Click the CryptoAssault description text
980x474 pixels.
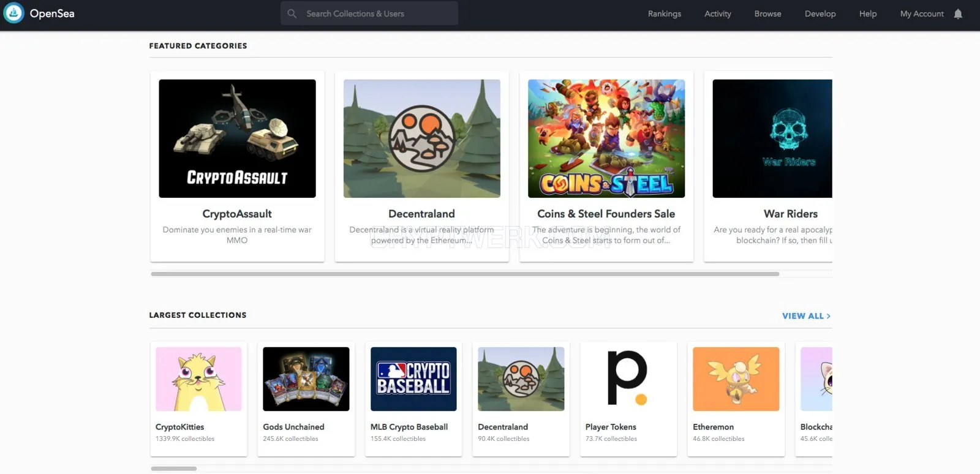(237, 235)
